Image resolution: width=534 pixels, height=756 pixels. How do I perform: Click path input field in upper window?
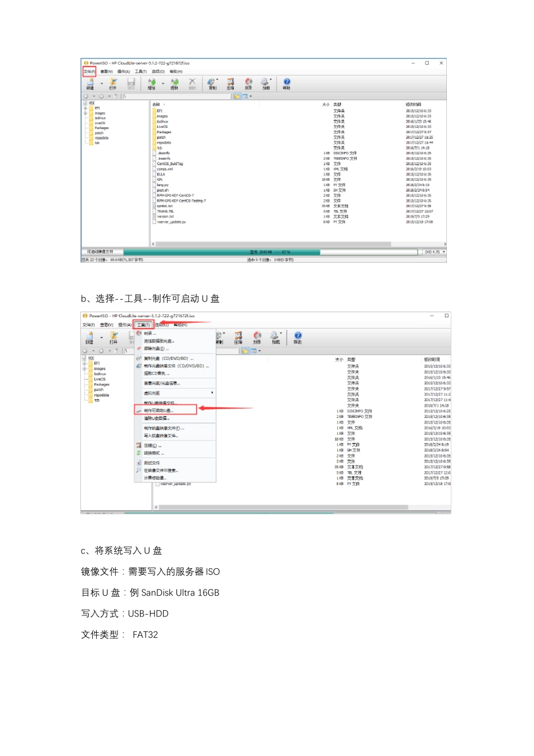tap(177, 96)
